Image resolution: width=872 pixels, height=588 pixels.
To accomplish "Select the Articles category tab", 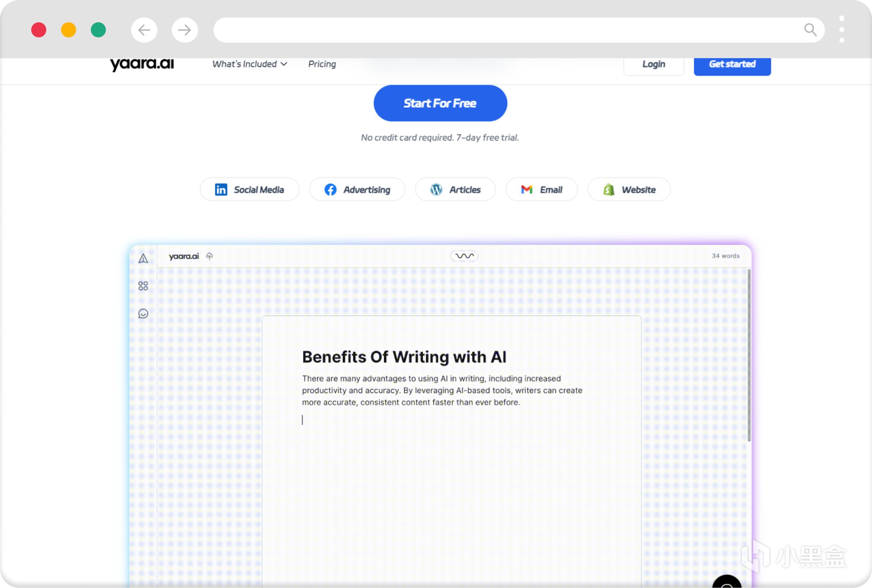I will click(x=455, y=190).
